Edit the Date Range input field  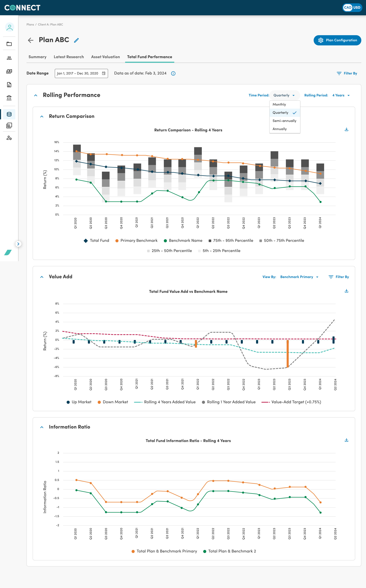(81, 73)
